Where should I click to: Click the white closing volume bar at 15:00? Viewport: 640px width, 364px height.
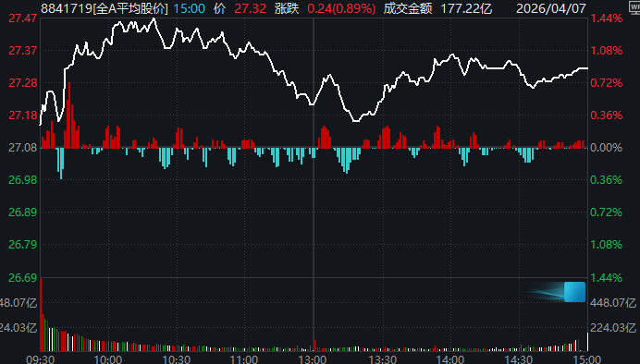point(587,342)
